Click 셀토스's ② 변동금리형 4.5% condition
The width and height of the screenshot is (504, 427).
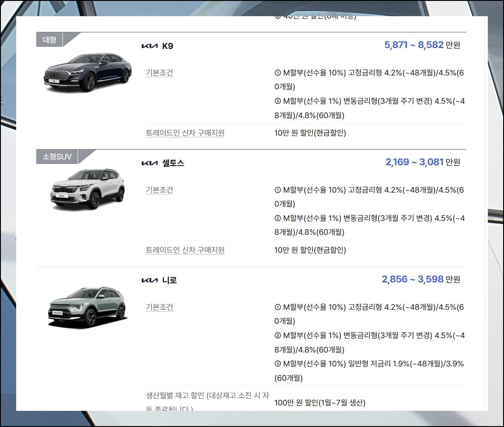[369, 225]
